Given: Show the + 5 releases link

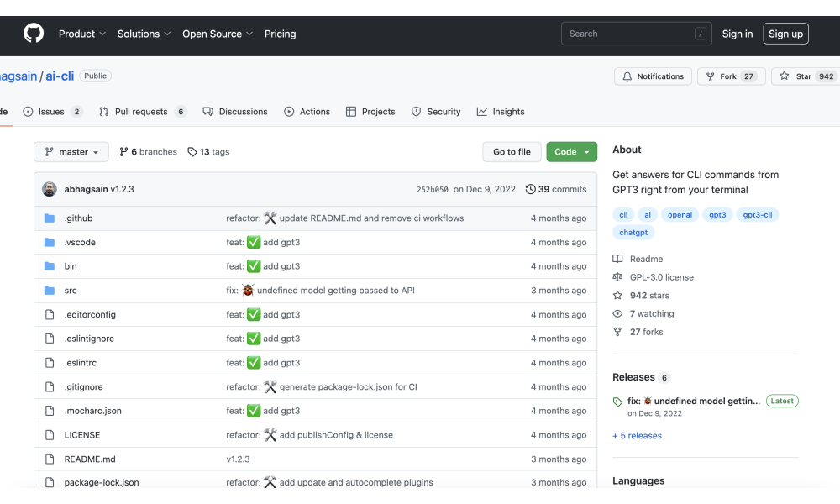Looking at the screenshot, I should 637,435.
